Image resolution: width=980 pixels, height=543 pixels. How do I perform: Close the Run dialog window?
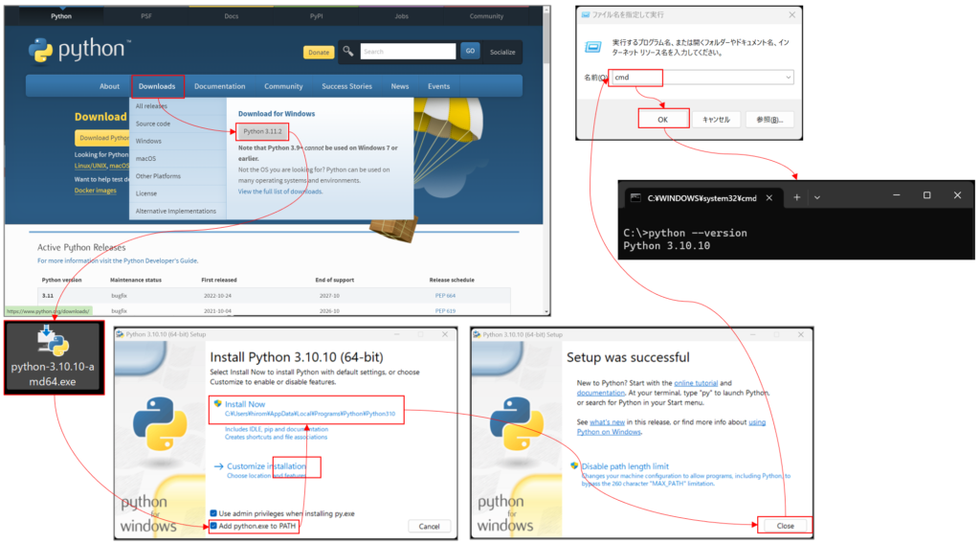[x=791, y=14]
